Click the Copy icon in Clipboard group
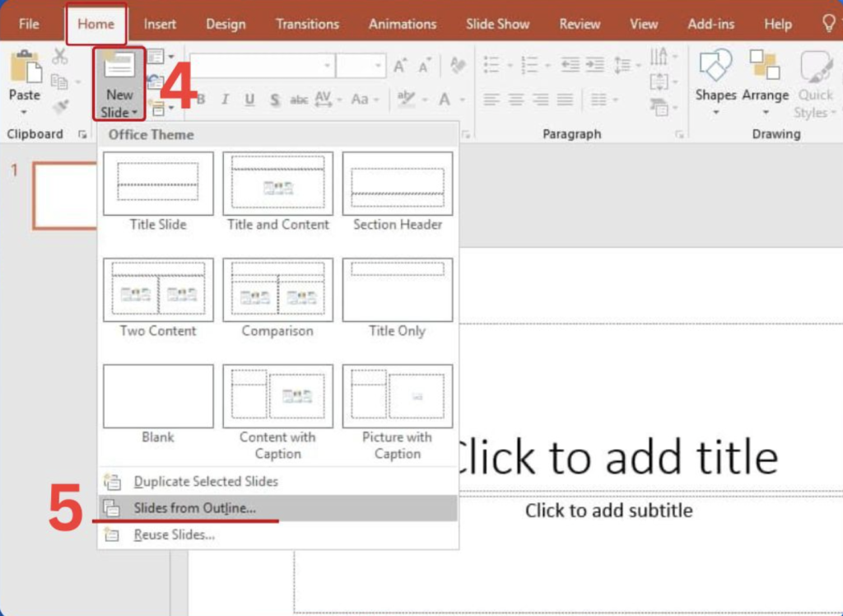The height and width of the screenshot is (616, 843). [60, 82]
